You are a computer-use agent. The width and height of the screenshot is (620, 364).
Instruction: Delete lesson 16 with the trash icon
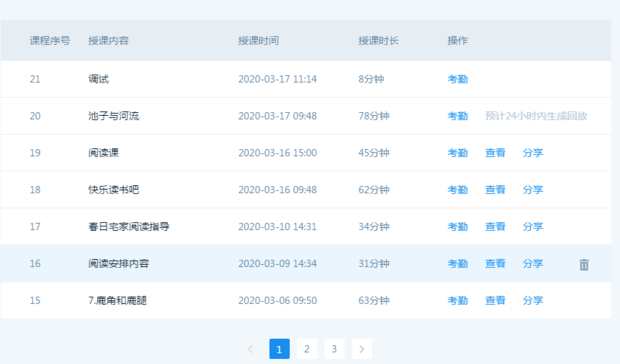(584, 264)
